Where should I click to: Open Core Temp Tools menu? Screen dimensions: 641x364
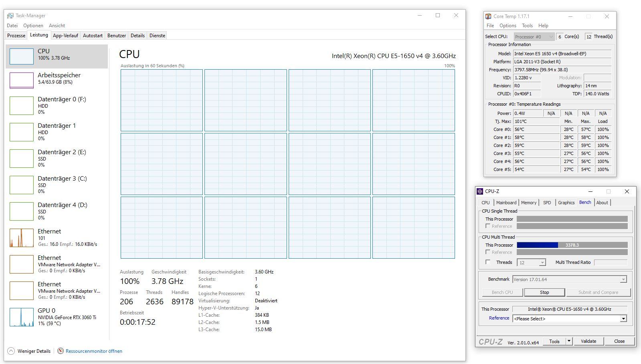[x=527, y=26]
